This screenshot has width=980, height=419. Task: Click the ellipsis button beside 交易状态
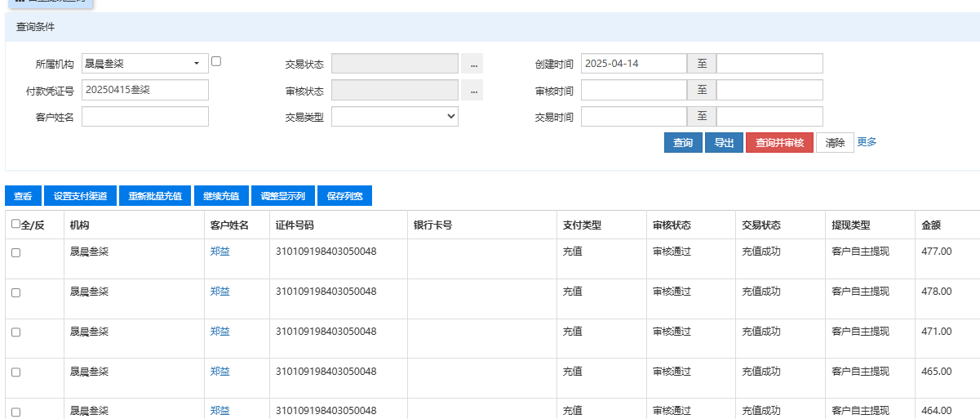pos(472,65)
